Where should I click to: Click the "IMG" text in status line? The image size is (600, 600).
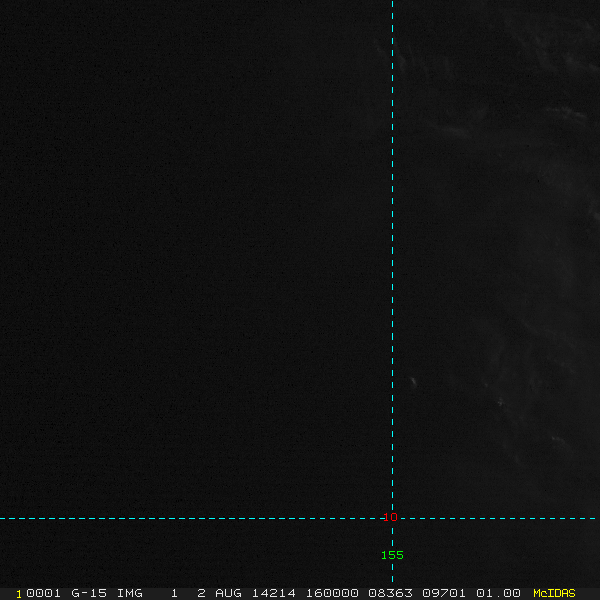click(130, 593)
